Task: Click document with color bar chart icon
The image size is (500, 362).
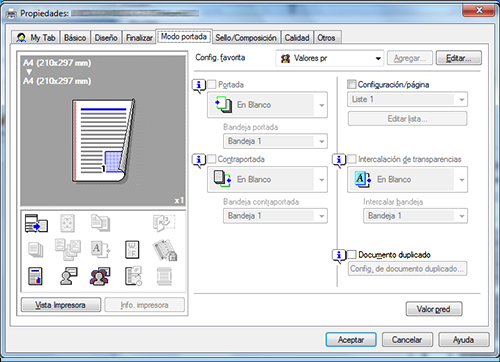Action: tap(35, 276)
